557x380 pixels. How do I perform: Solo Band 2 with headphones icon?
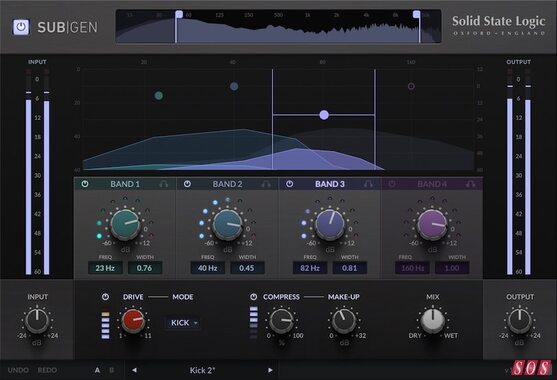266,184
